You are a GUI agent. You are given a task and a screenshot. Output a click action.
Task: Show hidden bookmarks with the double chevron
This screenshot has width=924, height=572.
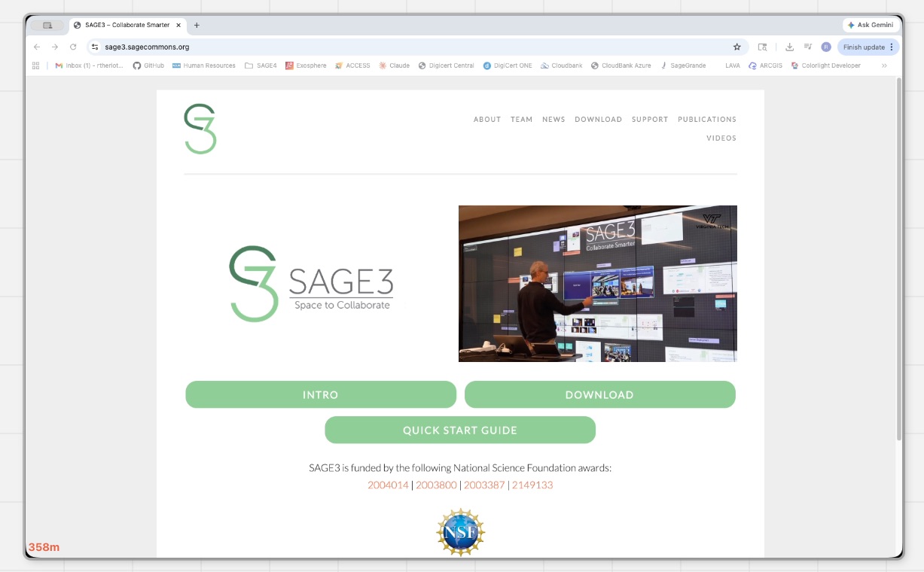884,65
